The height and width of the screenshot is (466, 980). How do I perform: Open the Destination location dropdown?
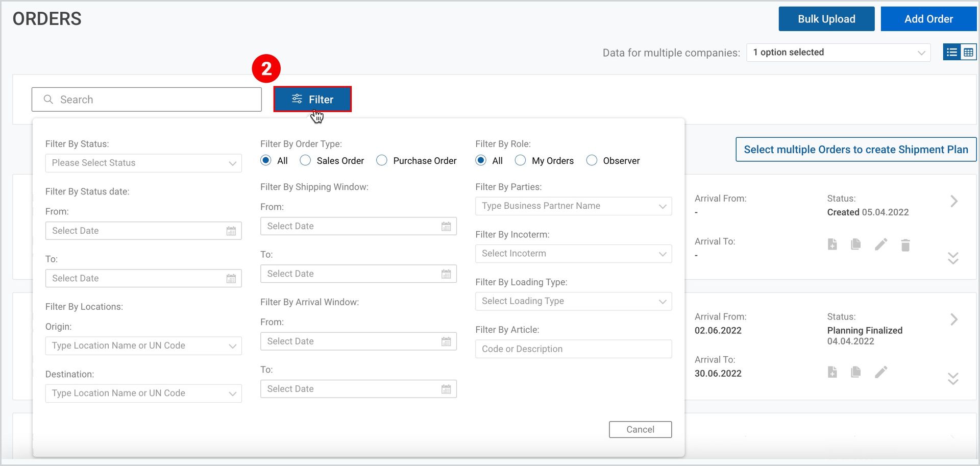(143, 394)
